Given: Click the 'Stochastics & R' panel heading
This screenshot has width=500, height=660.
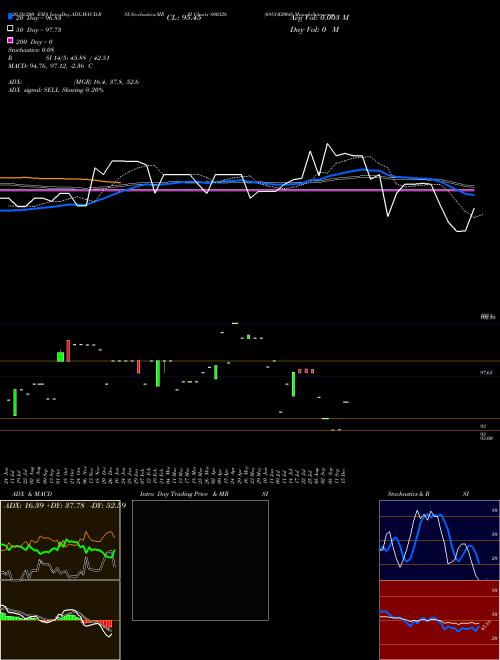Looking at the screenshot, I should coord(408,494).
